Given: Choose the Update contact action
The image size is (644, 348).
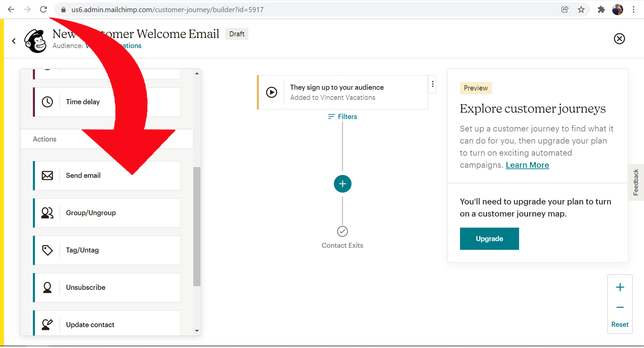Looking at the screenshot, I should coord(107,323).
